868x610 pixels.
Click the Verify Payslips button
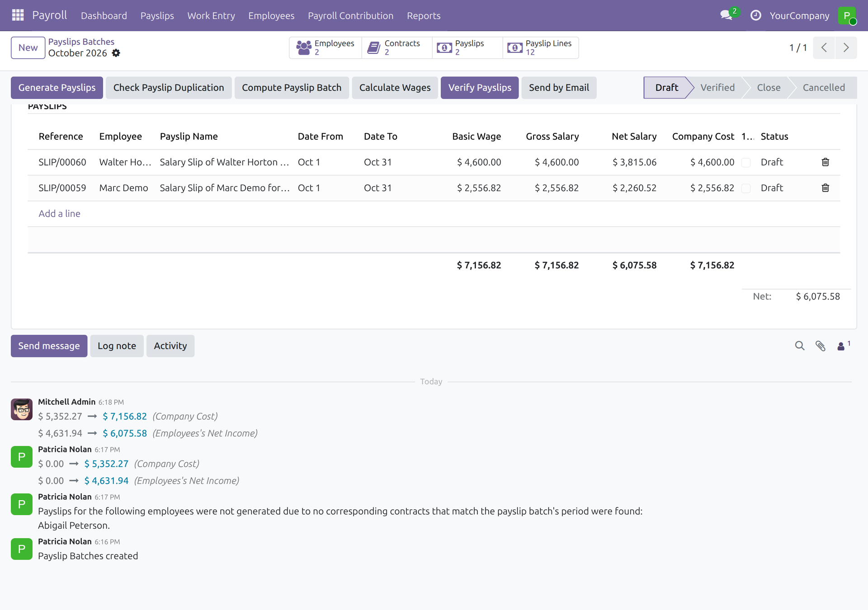tap(480, 88)
